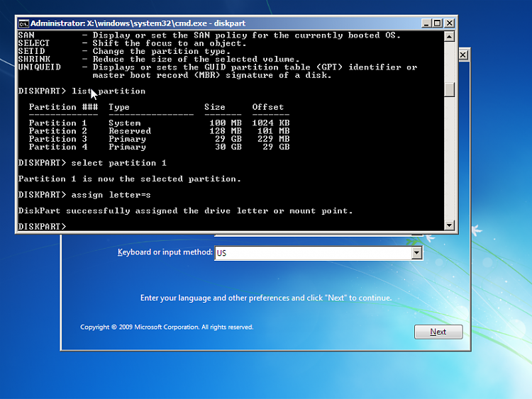Minimize the diskpart command window

tap(426, 23)
